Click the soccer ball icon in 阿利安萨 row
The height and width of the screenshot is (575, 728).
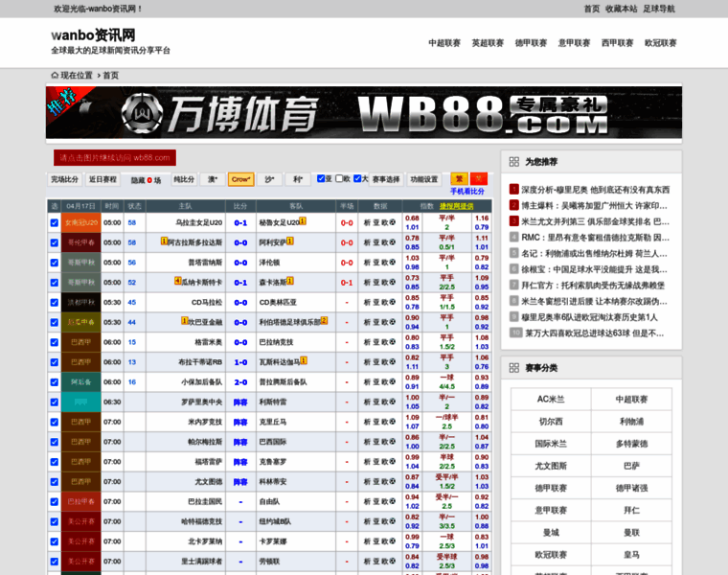pyautogui.click(x=393, y=242)
